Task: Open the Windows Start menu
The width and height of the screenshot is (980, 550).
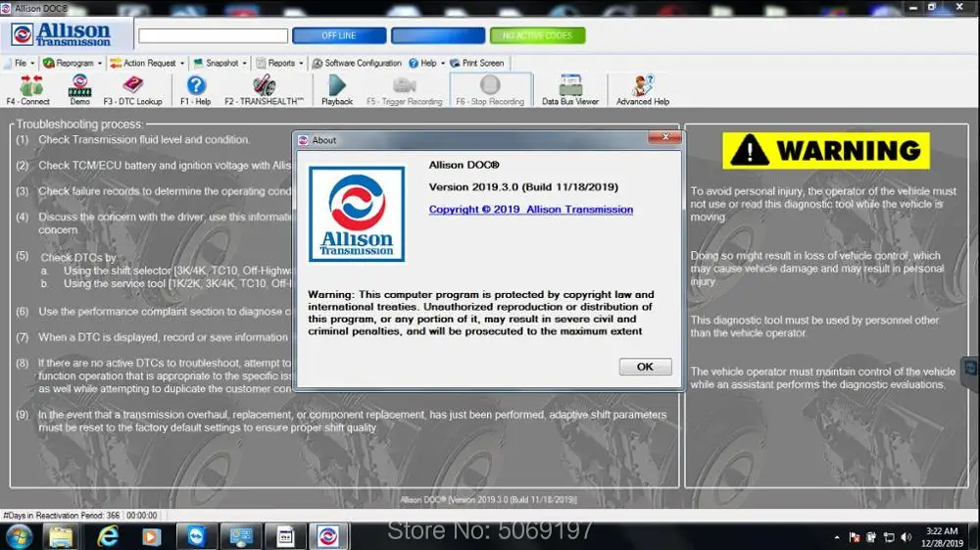Action: (x=19, y=536)
